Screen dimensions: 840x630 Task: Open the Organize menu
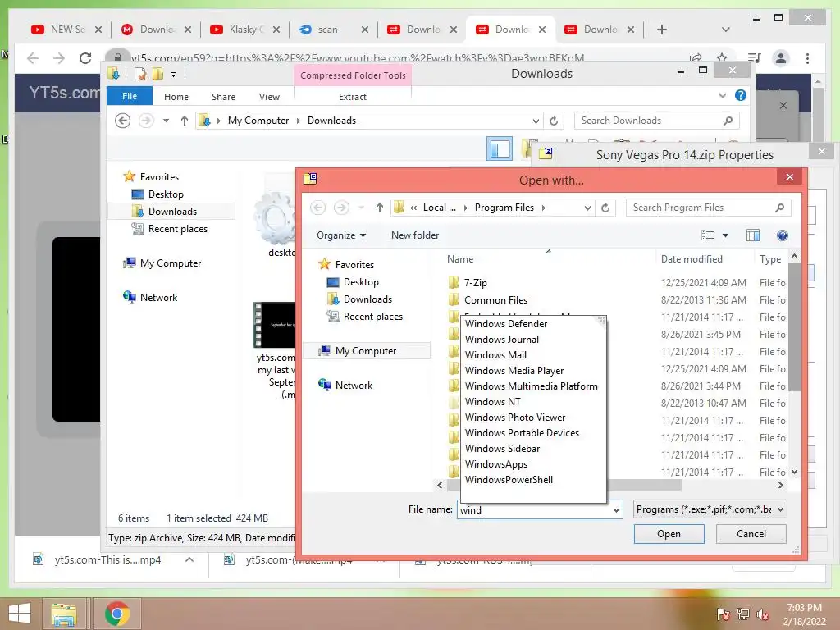point(340,235)
